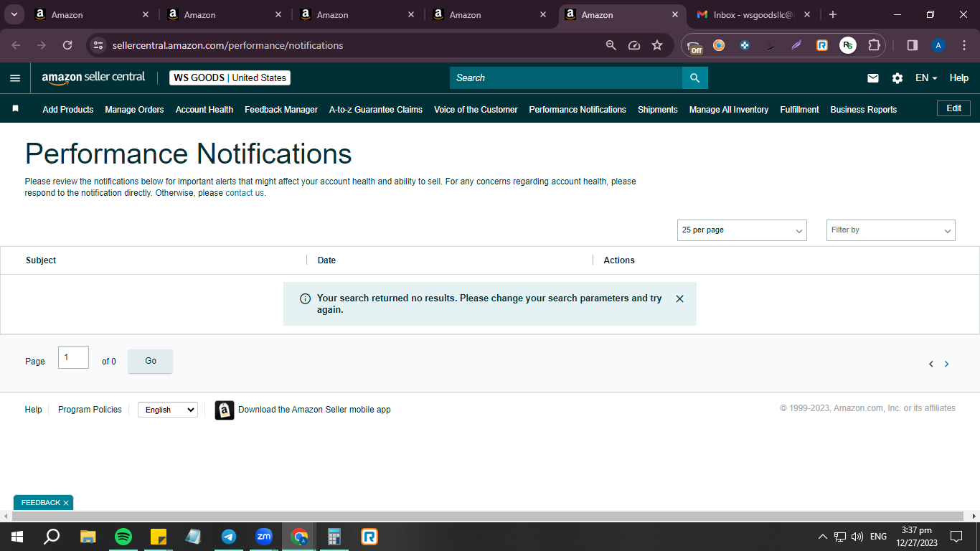The image size is (980, 551).
Task: Dismiss the no results info banner
Action: (x=680, y=298)
